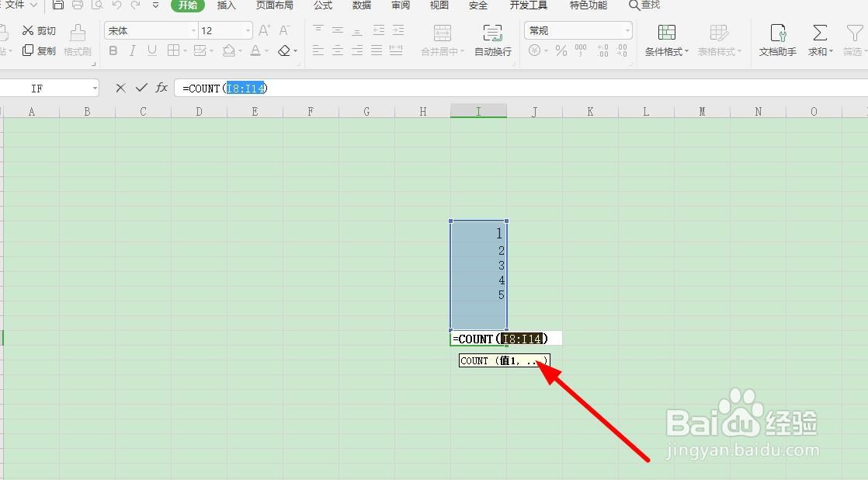Click the increase indent icon
Screen dimensions: 868x480
tap(398, 30)
